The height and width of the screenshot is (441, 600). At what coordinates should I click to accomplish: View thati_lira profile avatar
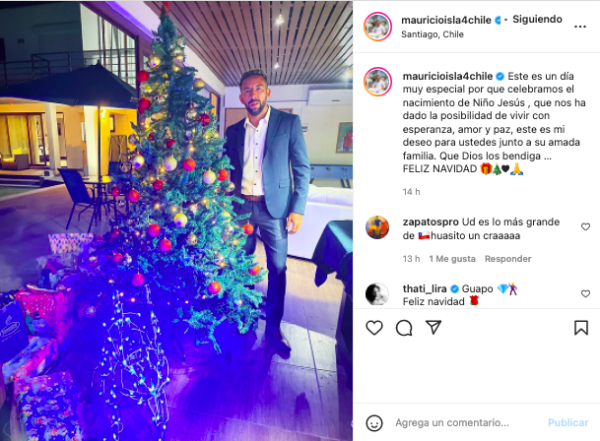pyautogui.click(x=377, y=294)
